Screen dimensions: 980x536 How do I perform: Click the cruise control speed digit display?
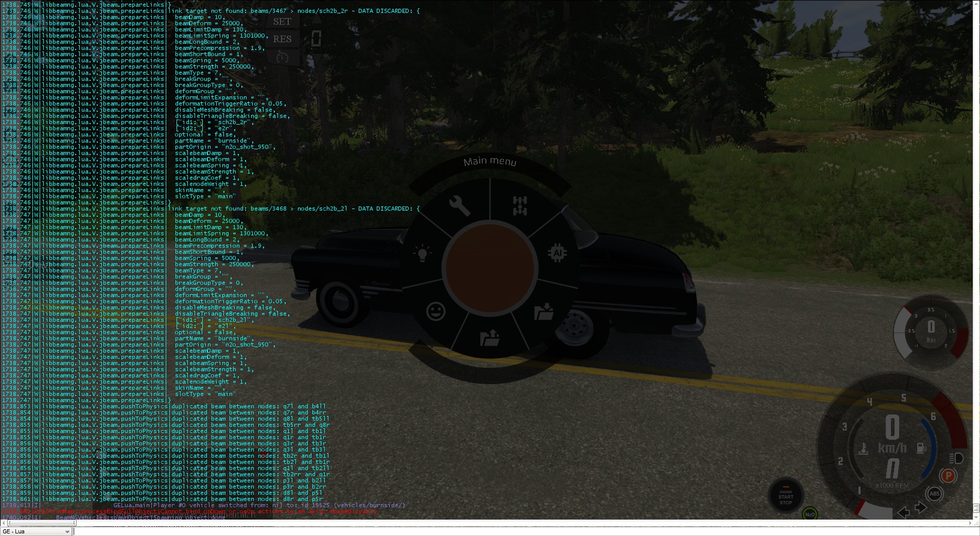coord(316,38)
